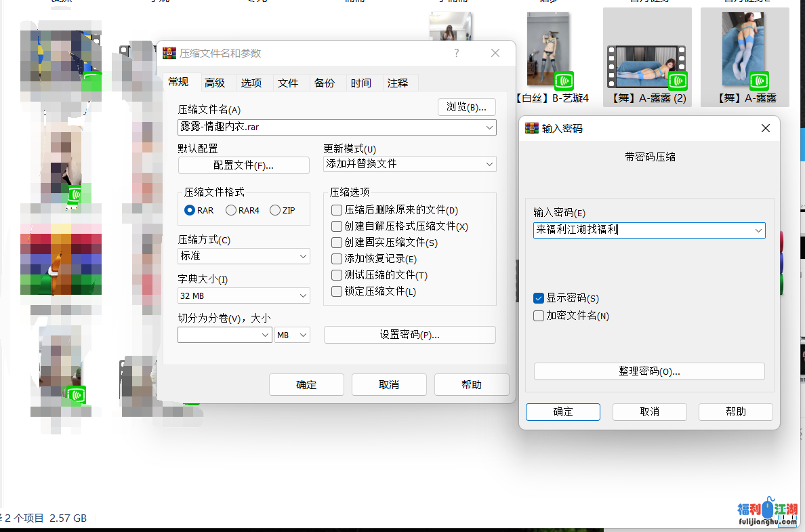Select the ZIP archive format
Viewport: 805px width, 532px height.
(x=275, y=210)
